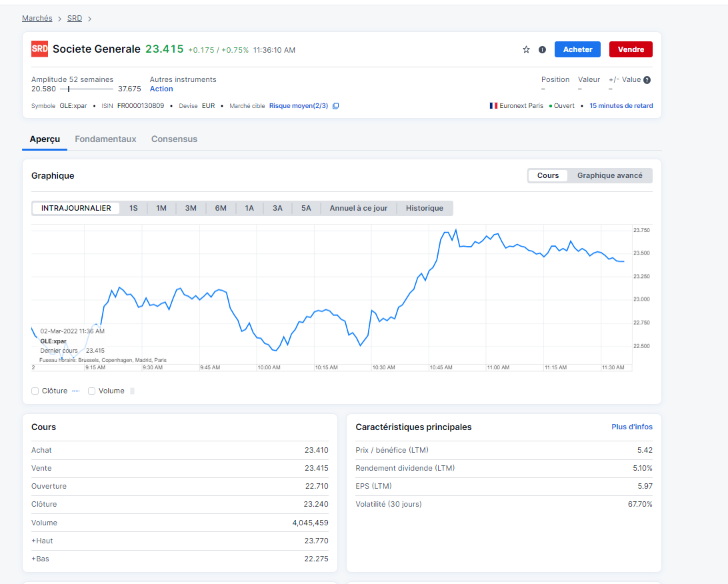Click EPS (LTM) value 5.97
The height and width of the screenshot is (584, 728).
point(645,486)
